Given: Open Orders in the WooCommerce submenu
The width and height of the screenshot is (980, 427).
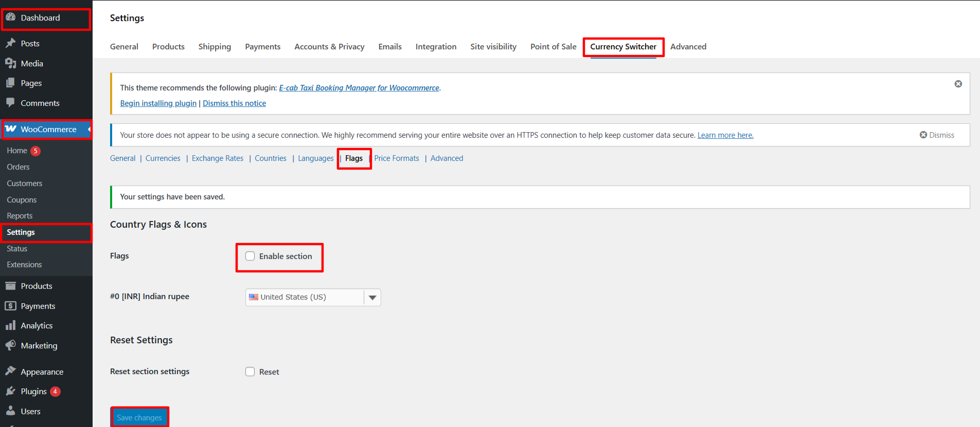Looking at the screenshot, I should pos(18,167).
